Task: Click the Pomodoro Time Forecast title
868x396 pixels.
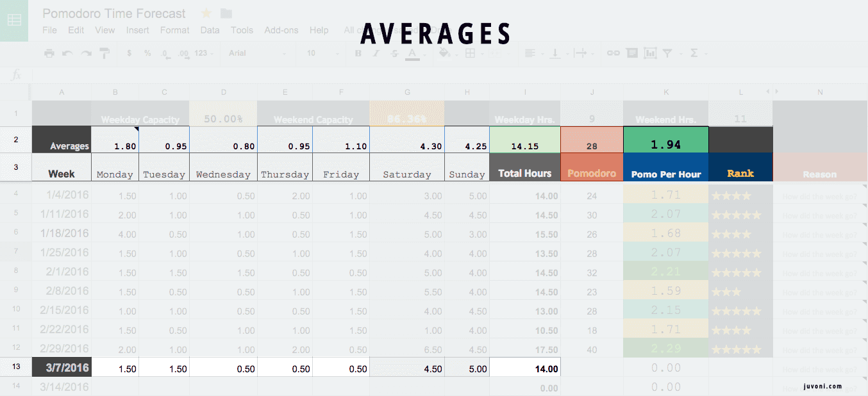Action: (114, 13)
